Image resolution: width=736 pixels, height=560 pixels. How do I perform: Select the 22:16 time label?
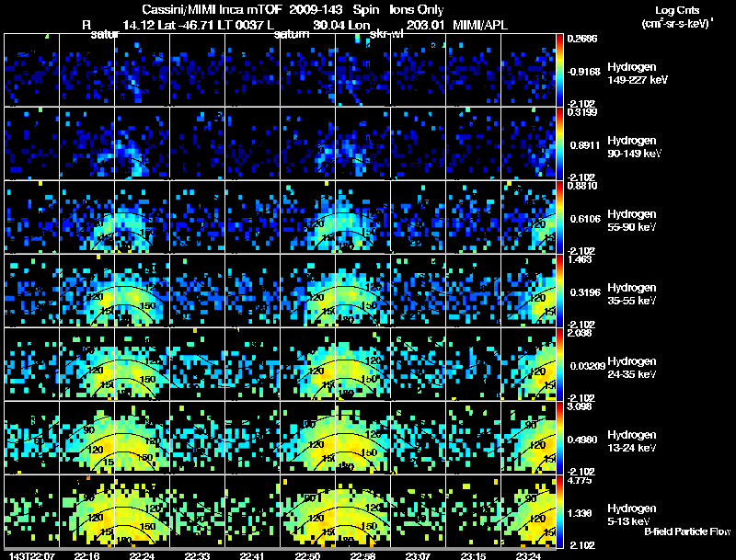click(86, 555)
